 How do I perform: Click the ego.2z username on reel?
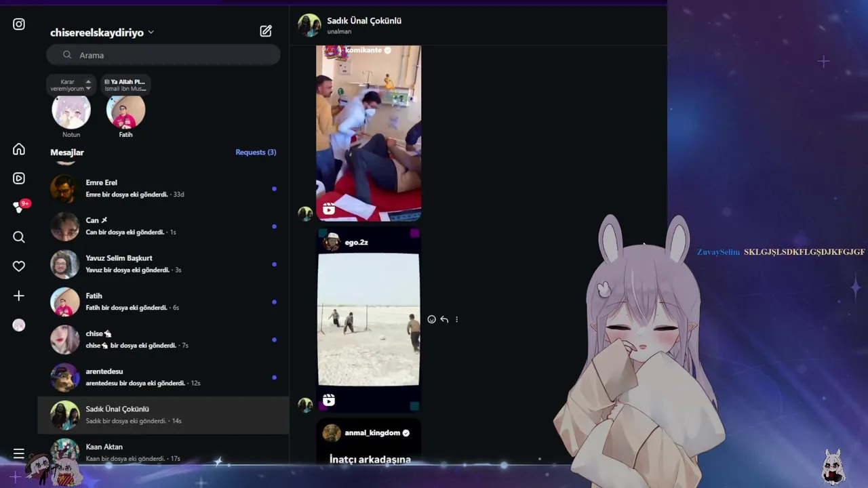pos(356,242)
